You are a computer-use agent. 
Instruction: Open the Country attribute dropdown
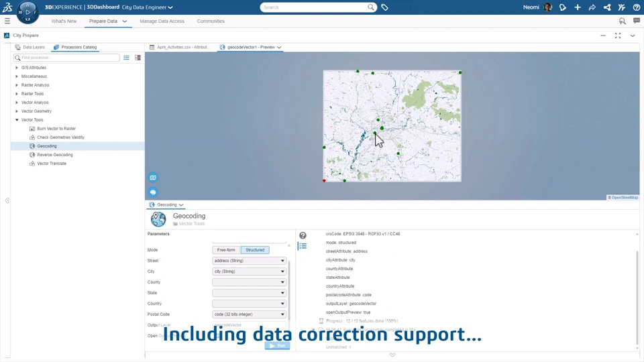(x=249, y=303)
